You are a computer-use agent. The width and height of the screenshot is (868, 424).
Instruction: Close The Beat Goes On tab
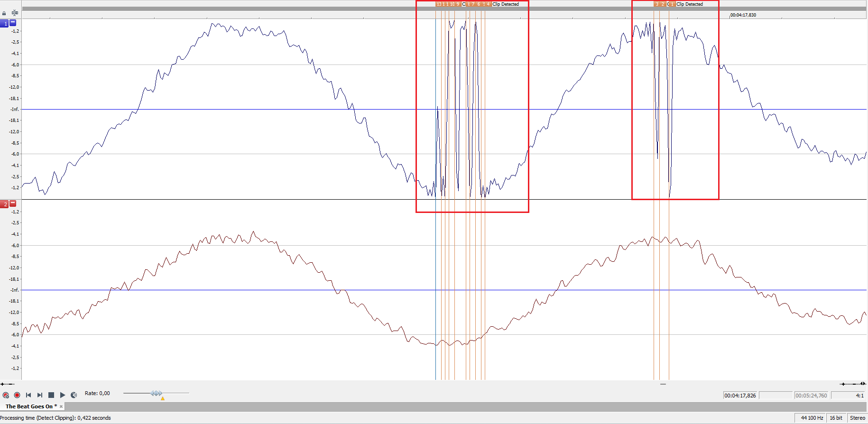(61, 406)
